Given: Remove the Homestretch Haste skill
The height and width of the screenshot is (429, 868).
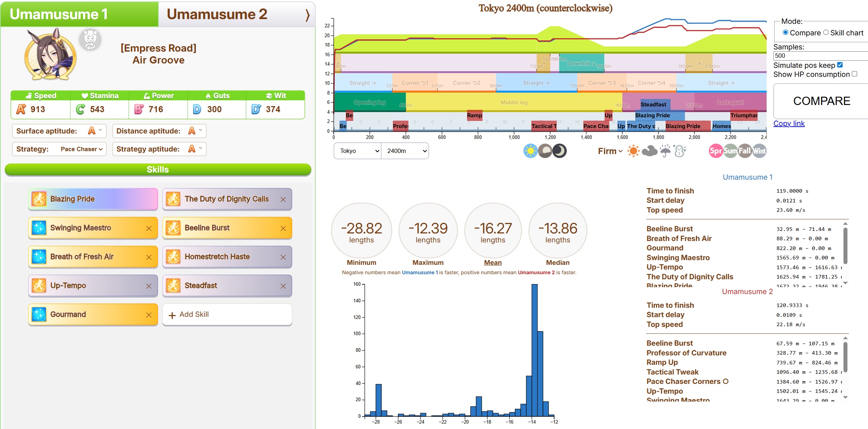Looking at the screenshot, I should tap(283, 257).
